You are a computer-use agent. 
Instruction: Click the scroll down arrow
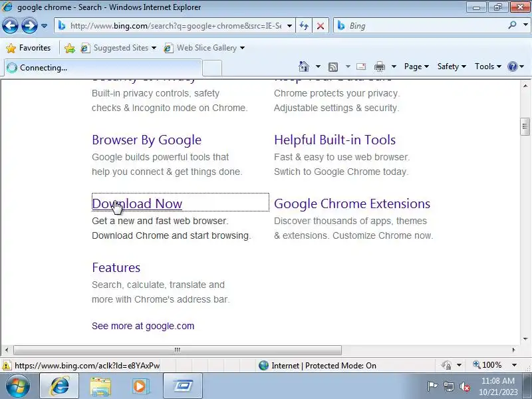(x=525, y=338)
